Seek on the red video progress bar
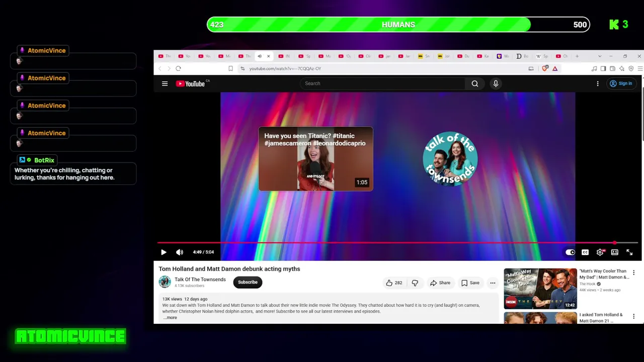Screen dimensions: 644x362 click(397, 243)
